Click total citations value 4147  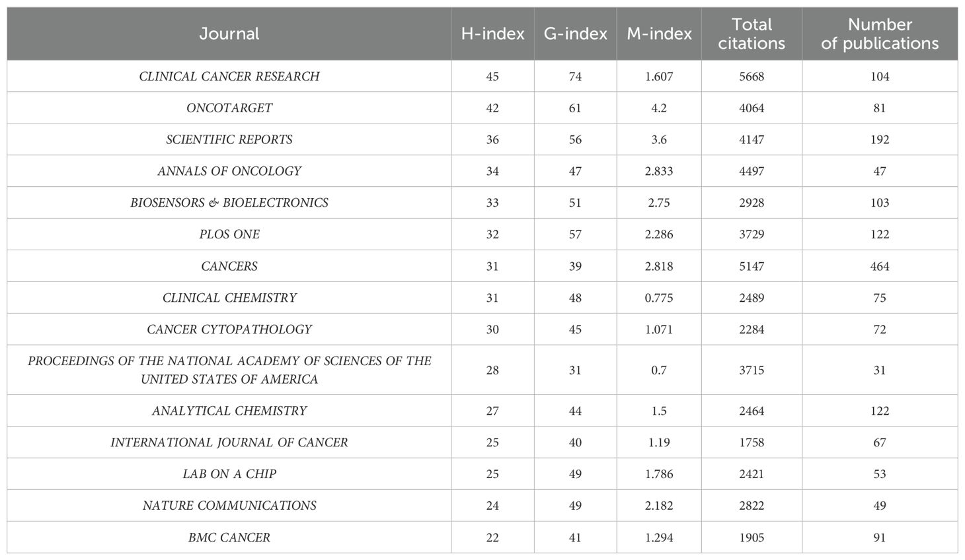(x=752, y=140)
